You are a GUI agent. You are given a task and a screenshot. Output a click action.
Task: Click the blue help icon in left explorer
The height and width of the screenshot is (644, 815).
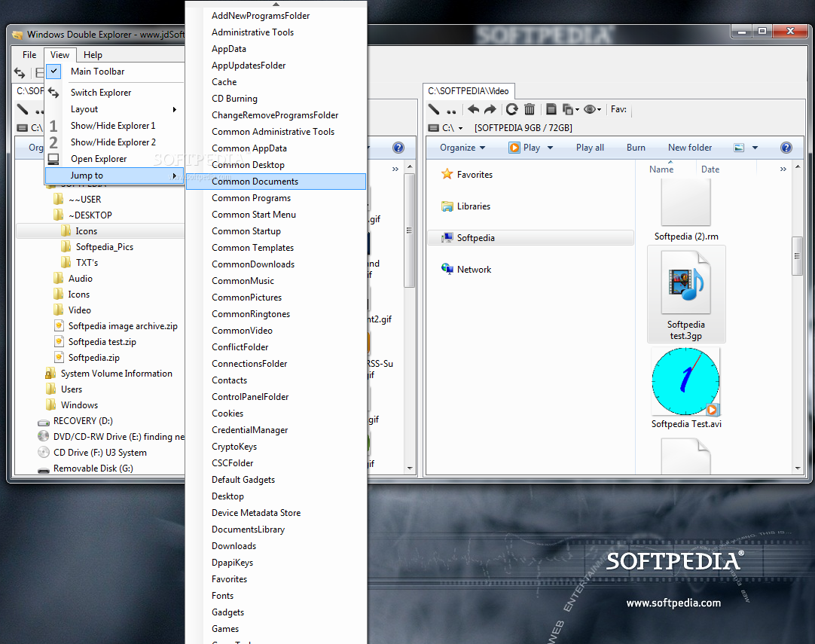point(398,148)
